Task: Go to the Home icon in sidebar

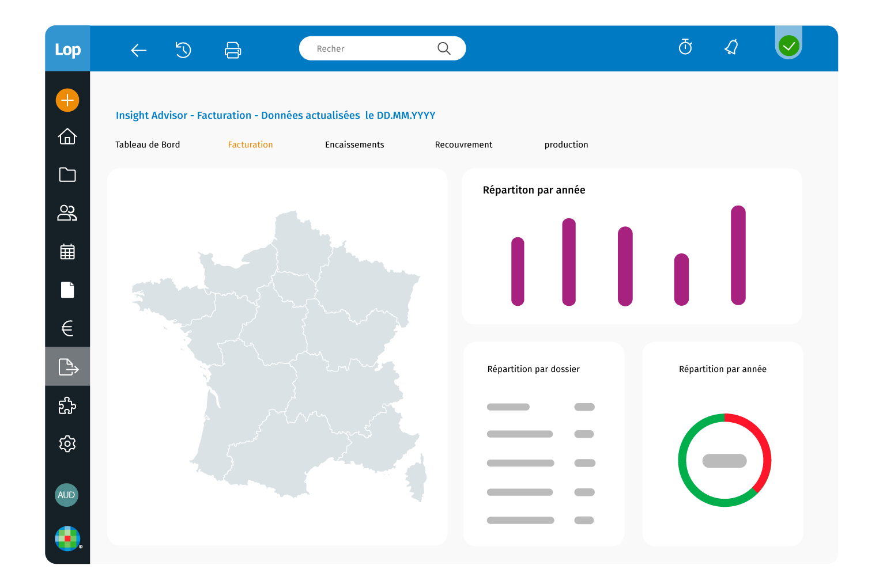Action: click(67, 136)
